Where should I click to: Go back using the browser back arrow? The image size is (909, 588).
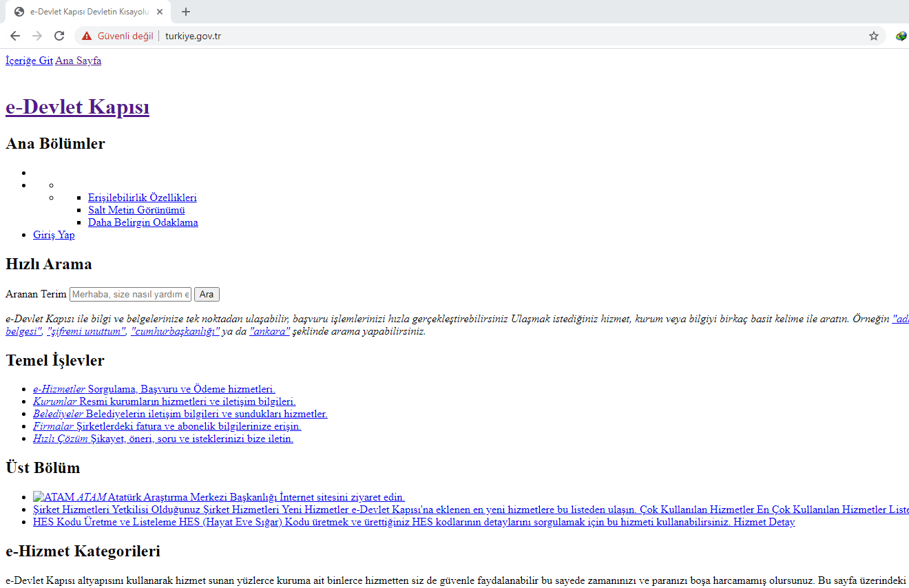coord(15,36)
